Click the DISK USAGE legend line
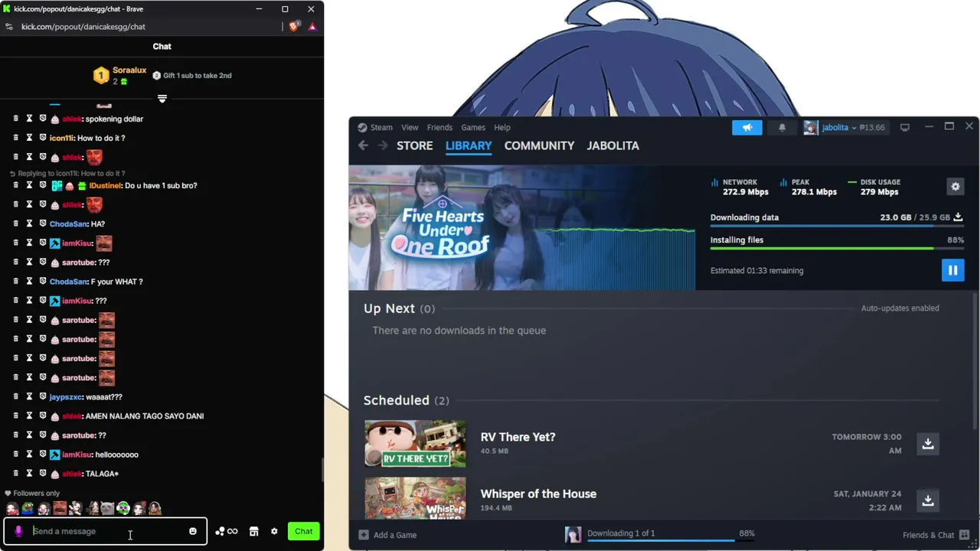This screenshot has height=551, width=980. point(852,183)
